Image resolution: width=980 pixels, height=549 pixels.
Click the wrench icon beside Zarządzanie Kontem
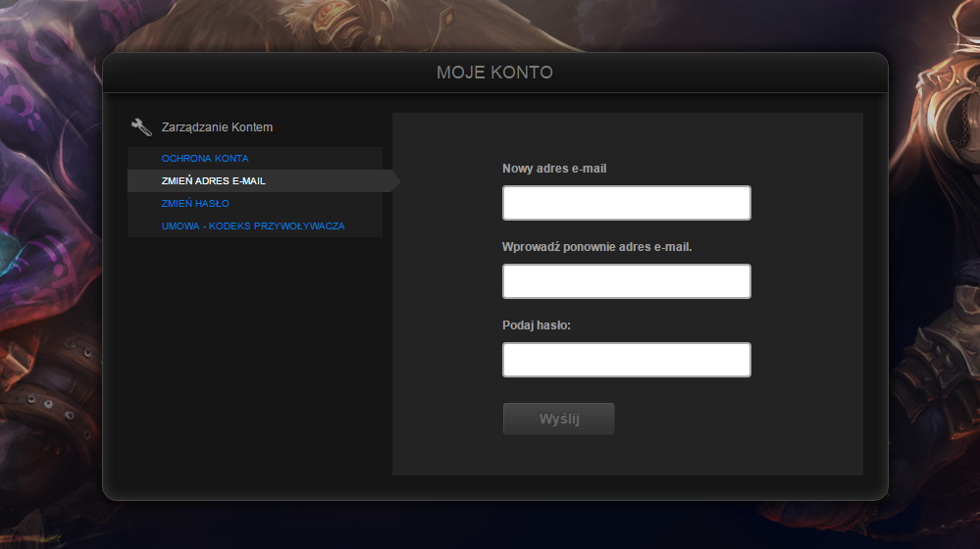141,126
